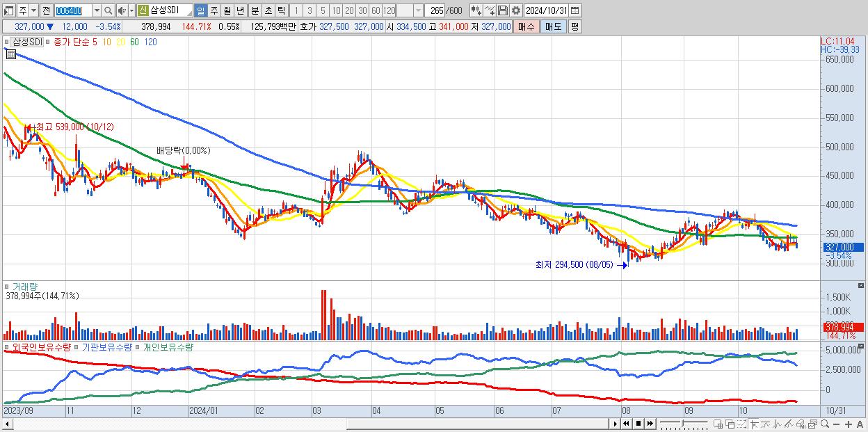Toggle the 삼성SDI series marker square
868x432 pixels.
(7, 42)
